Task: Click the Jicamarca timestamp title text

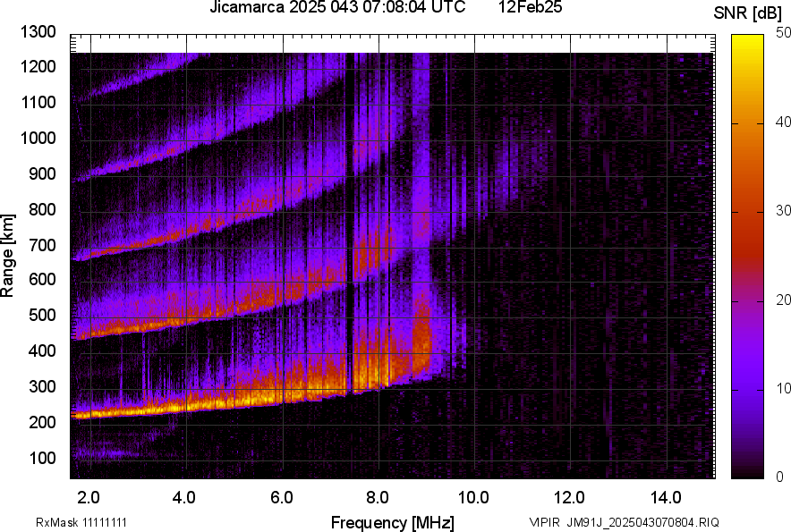Action: pos(336,8)
